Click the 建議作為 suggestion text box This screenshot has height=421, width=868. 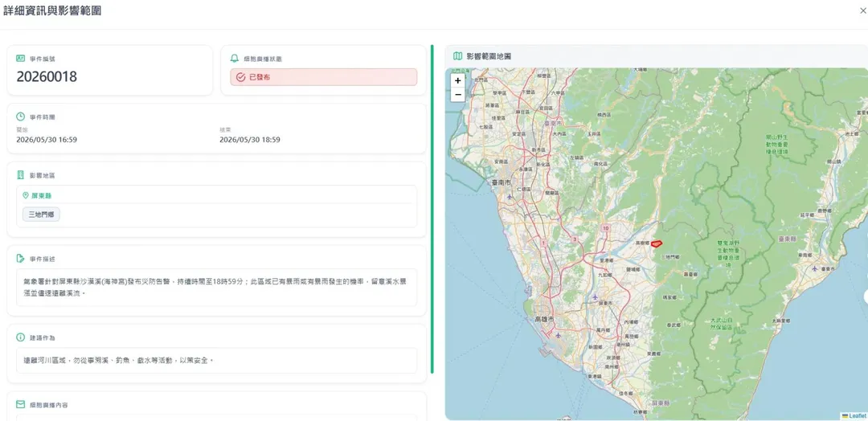[x=216, y=360]
